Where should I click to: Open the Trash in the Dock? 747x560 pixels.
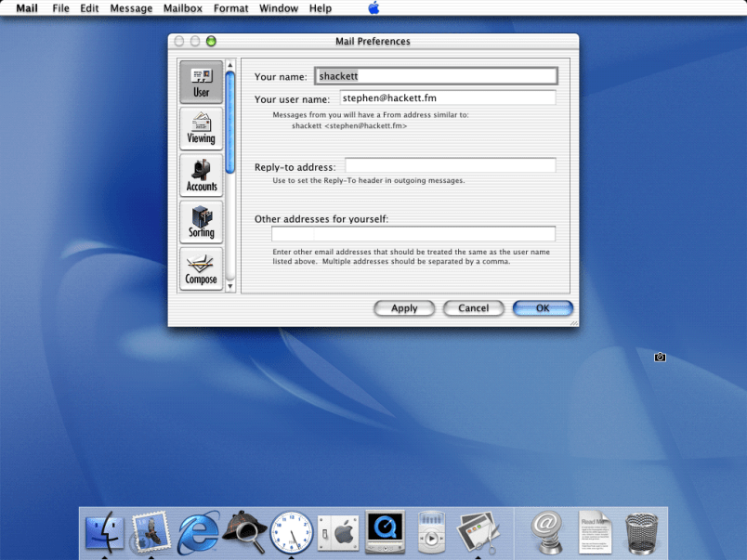(x=642, y=532)
